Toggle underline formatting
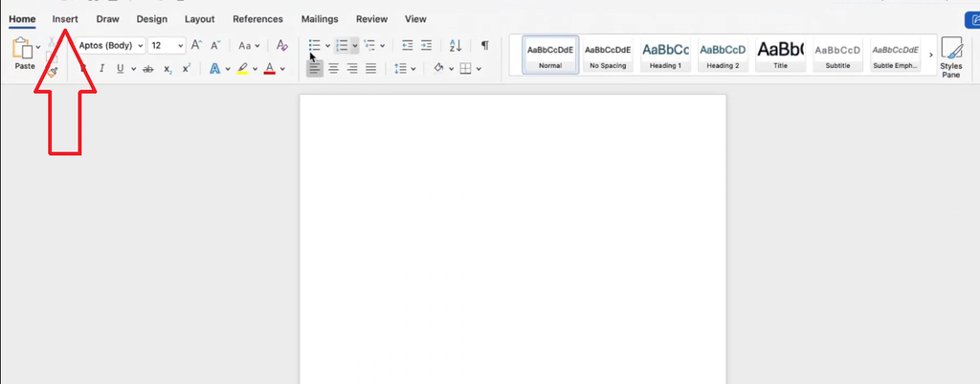Screen dimensions: 980x384 tap(120, 69)
